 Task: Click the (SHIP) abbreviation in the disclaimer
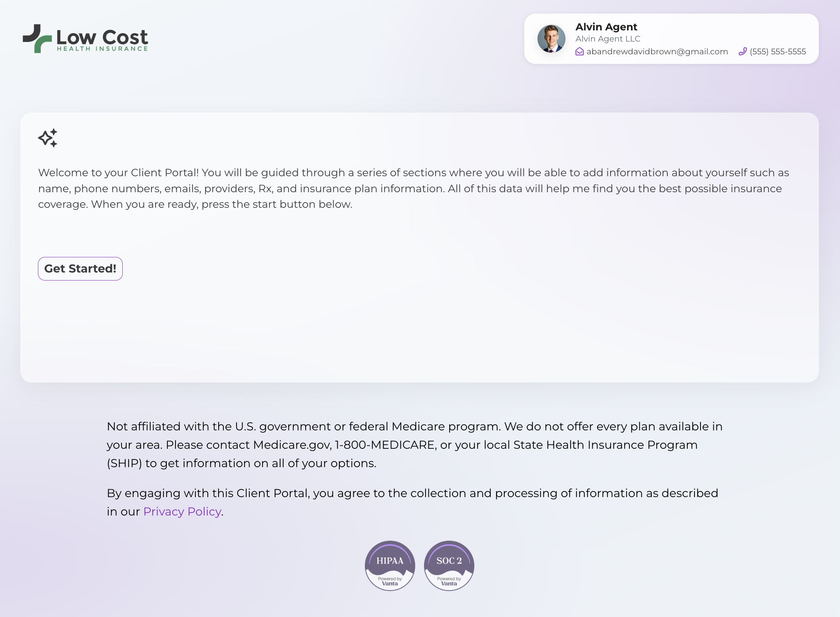(124, 463)
